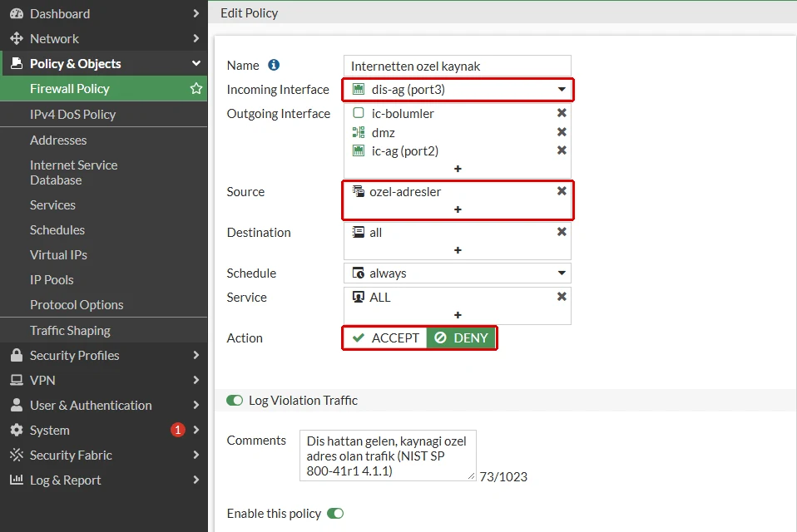Expand the Network menu chevron
The height and width of the screenshot is (532, 797).
[196, 38]
